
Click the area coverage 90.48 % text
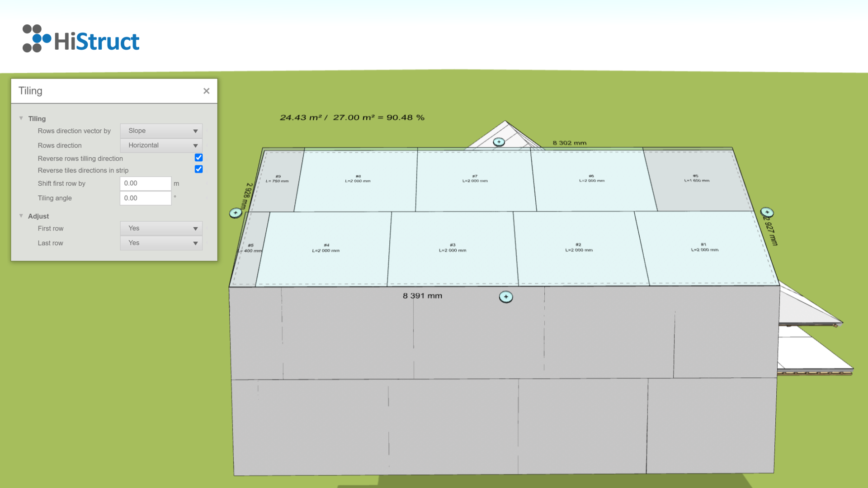point(352,117)
